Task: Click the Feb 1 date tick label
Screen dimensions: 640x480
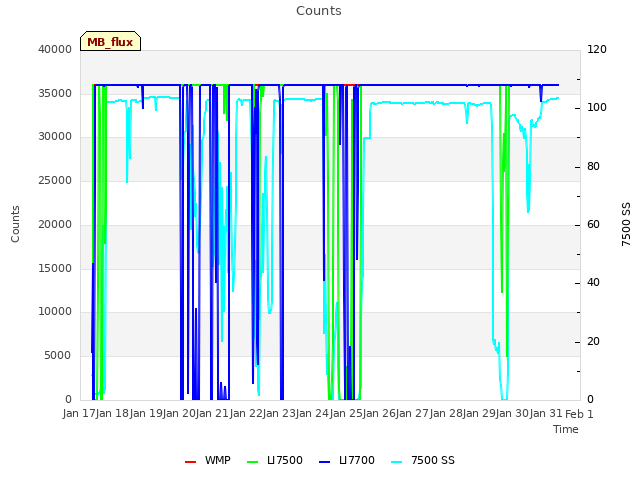Action: coord(579,414)
